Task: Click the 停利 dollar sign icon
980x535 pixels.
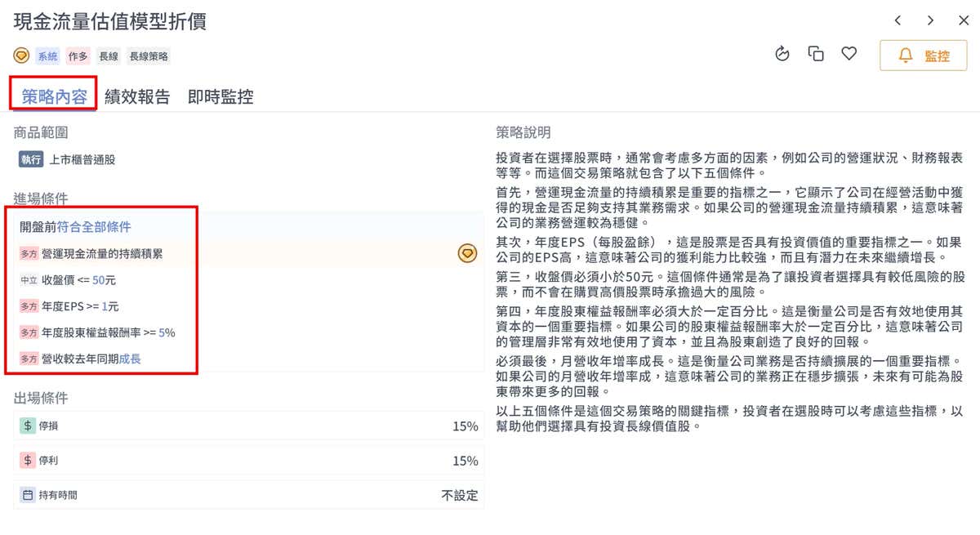Action: coord(28,461)
